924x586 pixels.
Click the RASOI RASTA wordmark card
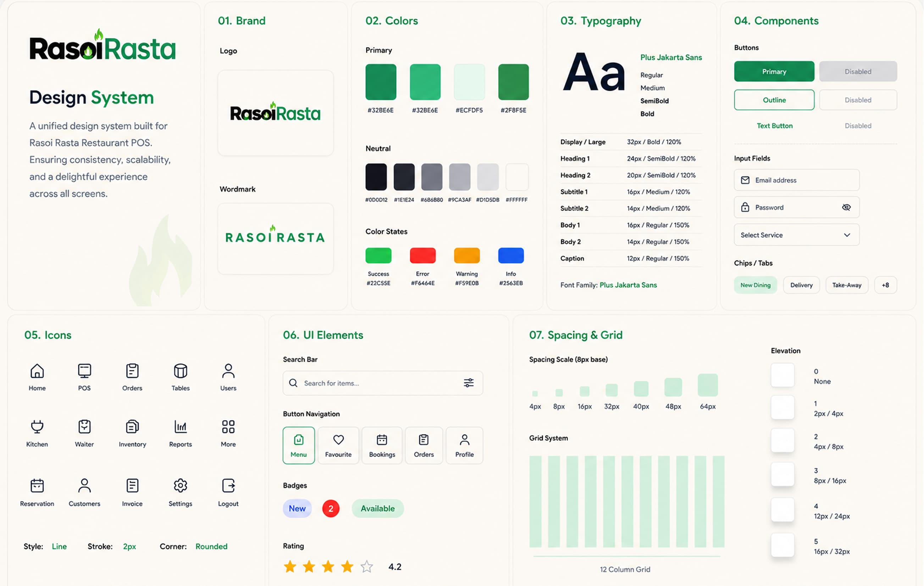276,239
